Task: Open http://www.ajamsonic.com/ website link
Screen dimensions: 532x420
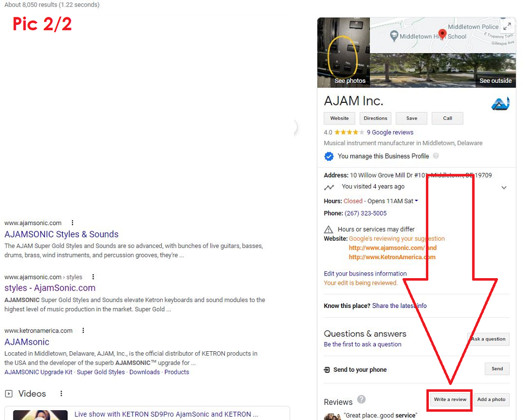Action: click(387, 248)
